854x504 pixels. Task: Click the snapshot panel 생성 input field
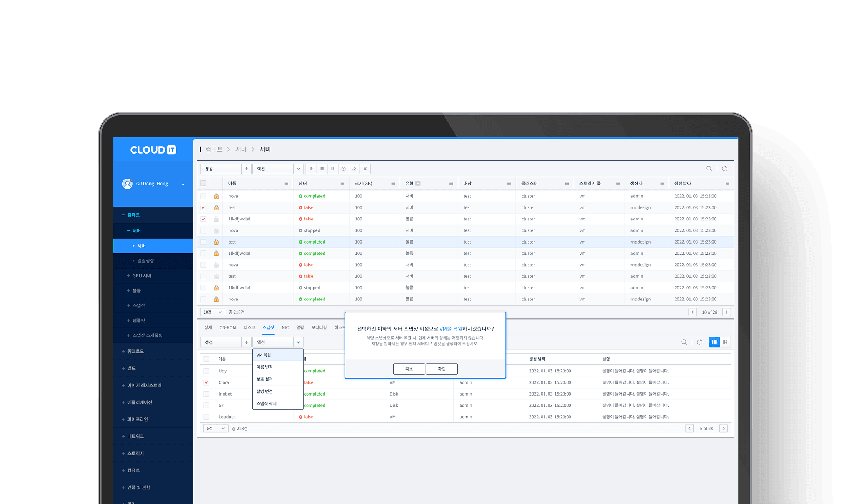pos(221,342)
